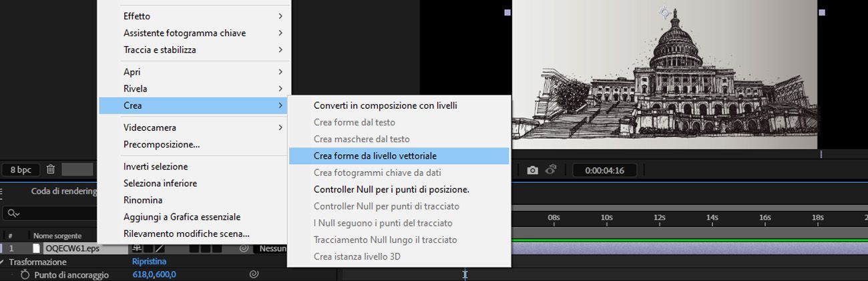868x281 pixels.
Task: Toggle the first layer switch on OQECW61.eps
Action: click(x=137, y=248)
